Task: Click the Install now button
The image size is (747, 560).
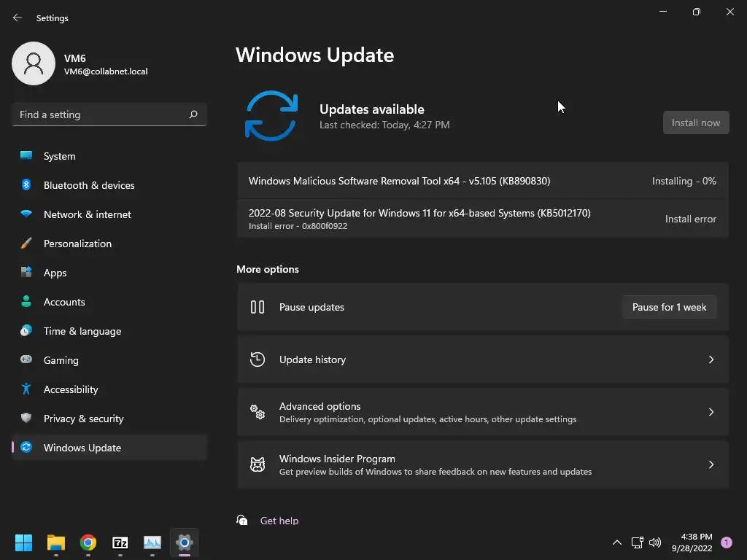Action: coord(696,122)
